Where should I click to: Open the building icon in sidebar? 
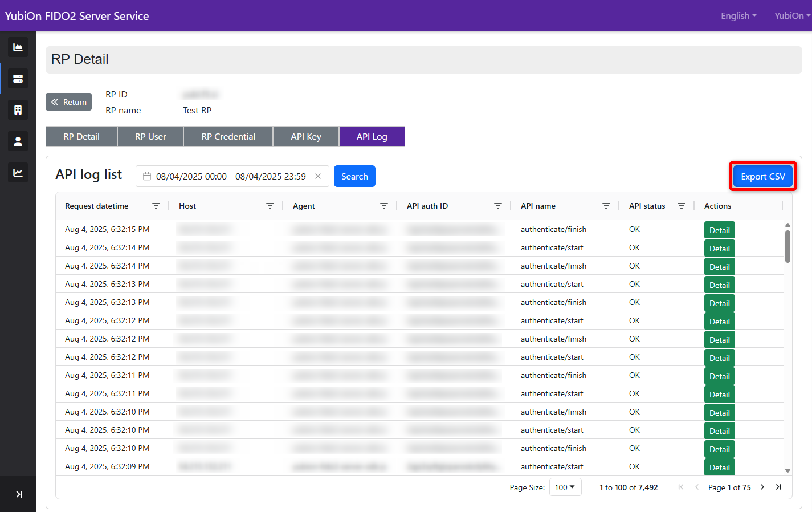[x=18, y=110]
